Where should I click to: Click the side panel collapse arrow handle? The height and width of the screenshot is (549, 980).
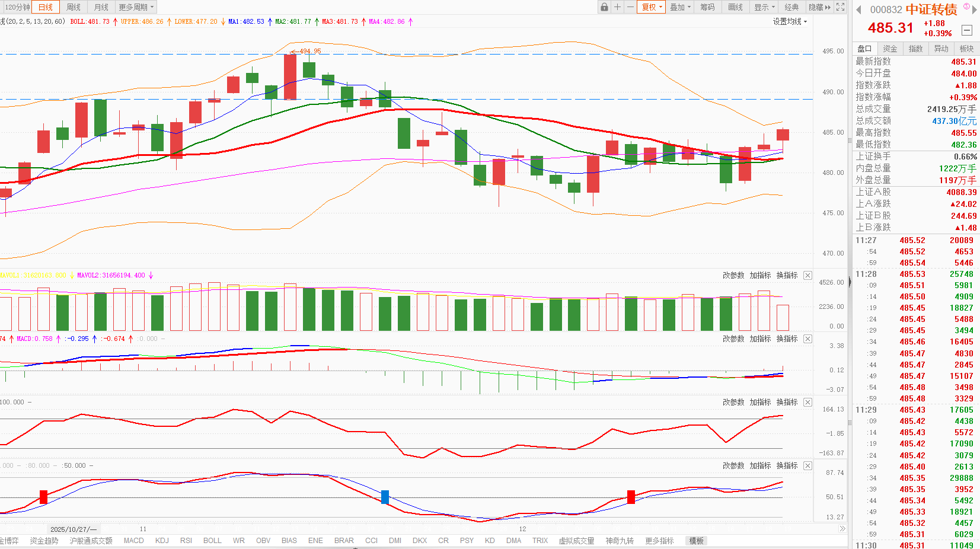[x=850, y=282]
